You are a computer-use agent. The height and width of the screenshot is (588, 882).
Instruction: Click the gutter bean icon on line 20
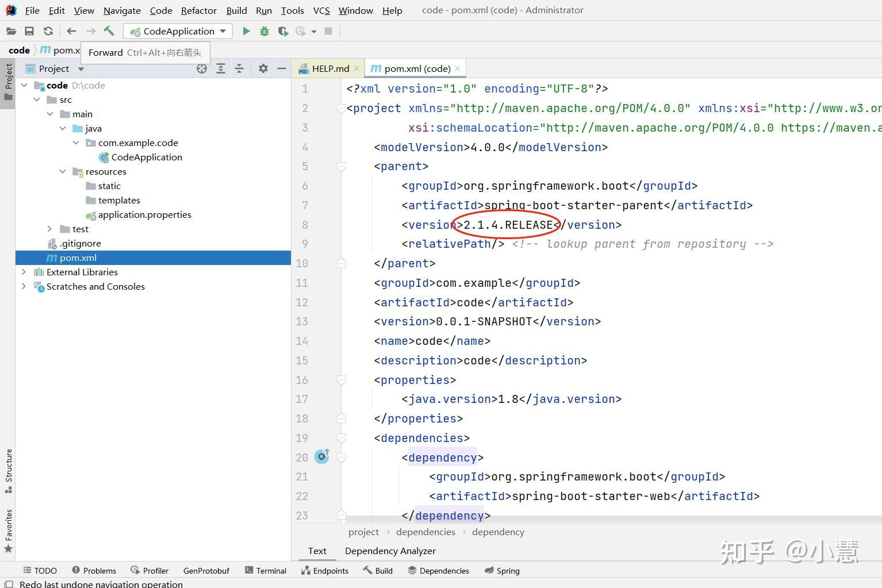point(322,457)
